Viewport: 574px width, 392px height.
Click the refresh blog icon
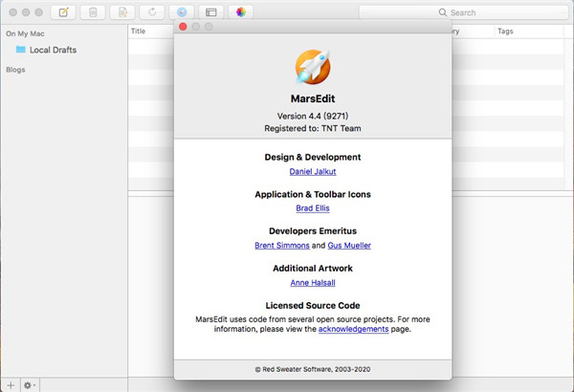tap(152, 12)
